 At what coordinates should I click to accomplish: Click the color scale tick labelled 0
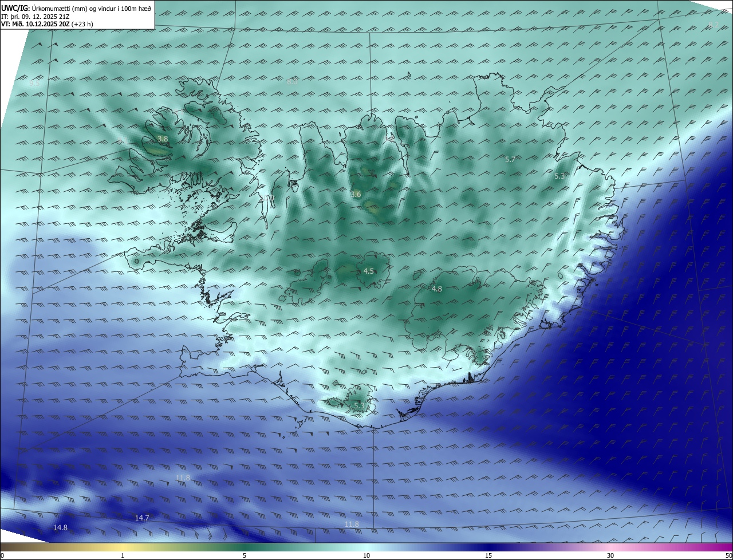(2, 555)
